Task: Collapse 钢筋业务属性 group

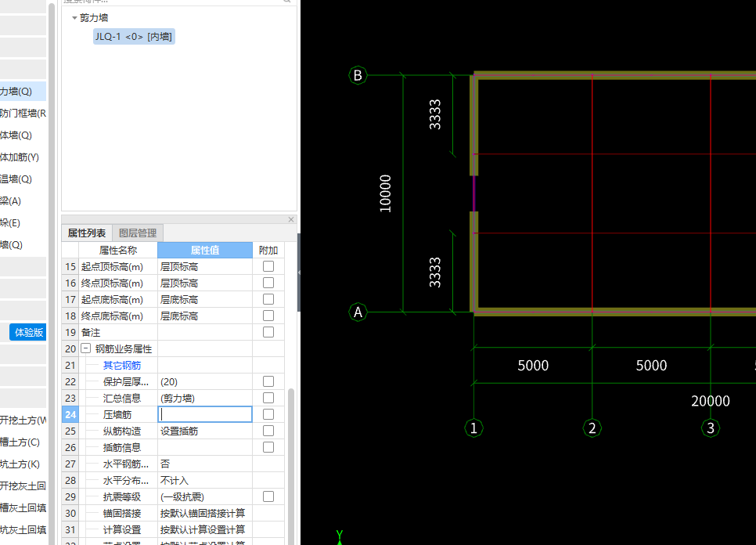Action: 86,348
